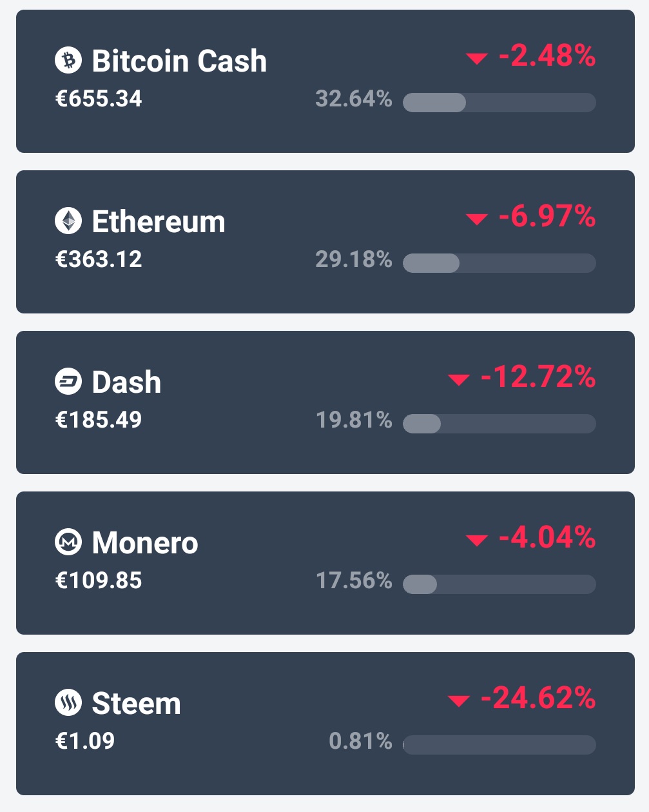This screenshot has width=649, height=812.
Task: Open the Ethereum name link
Action: tap(159, 221)
